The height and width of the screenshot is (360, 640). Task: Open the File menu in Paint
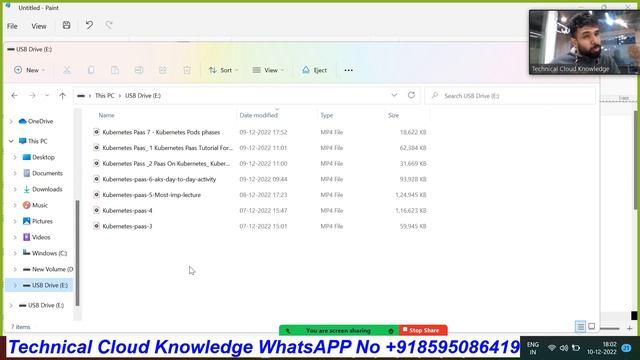coord(12,26)
